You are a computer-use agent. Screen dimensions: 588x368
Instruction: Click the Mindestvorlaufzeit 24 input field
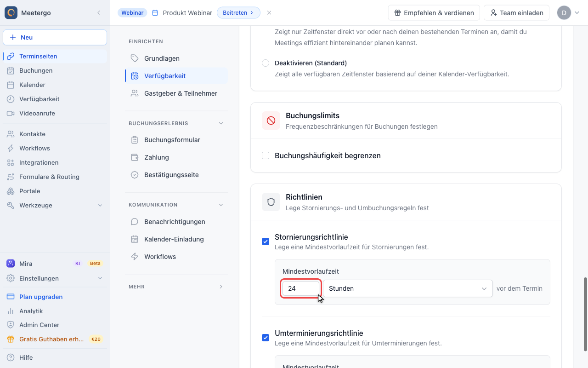(x=301, y=288)
